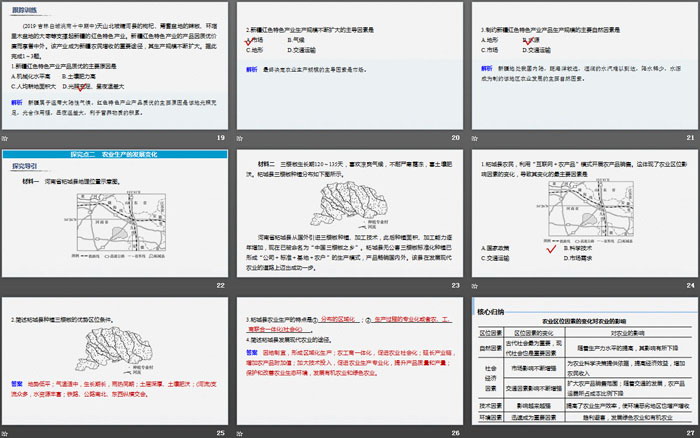Click the slide number label "23"
Screen dimensions: 700x438
click(455, 285)
